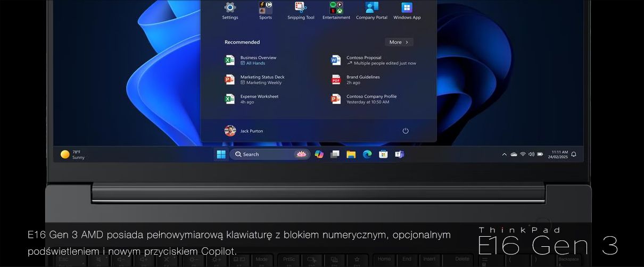Click the More button in Recommended
The width and height of the screenshot is (644, 267).
point(399,42)
